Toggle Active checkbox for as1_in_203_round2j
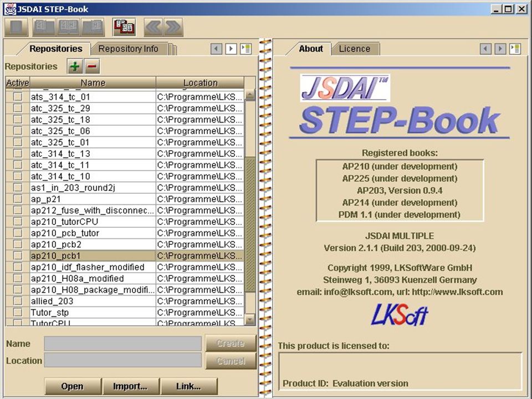The image size is (532, 399). coord(18,188)
